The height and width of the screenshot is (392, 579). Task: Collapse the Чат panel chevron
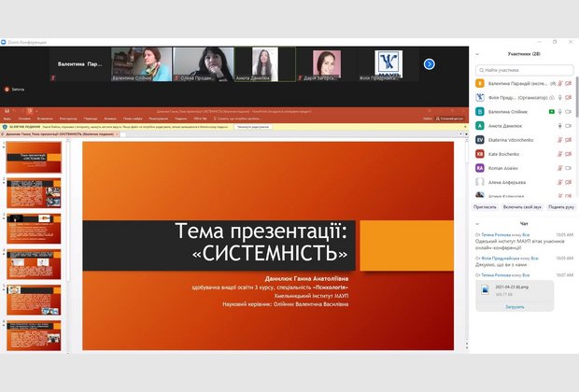[477, 224]
